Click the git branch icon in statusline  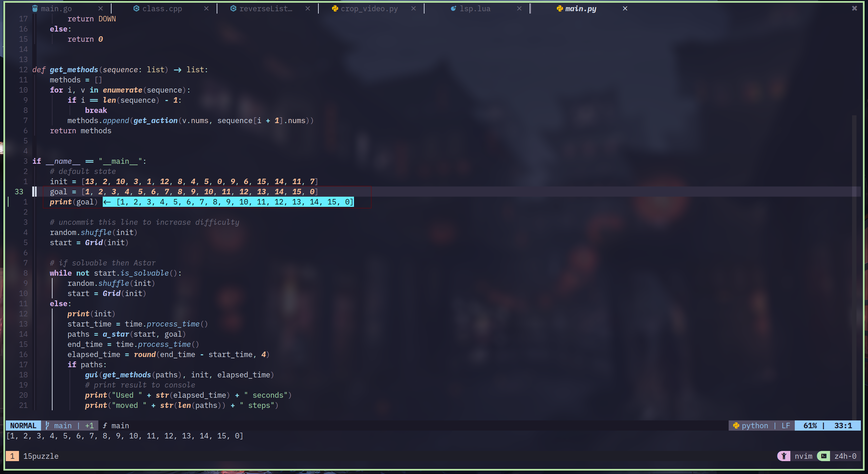click(x=47, y=426)
